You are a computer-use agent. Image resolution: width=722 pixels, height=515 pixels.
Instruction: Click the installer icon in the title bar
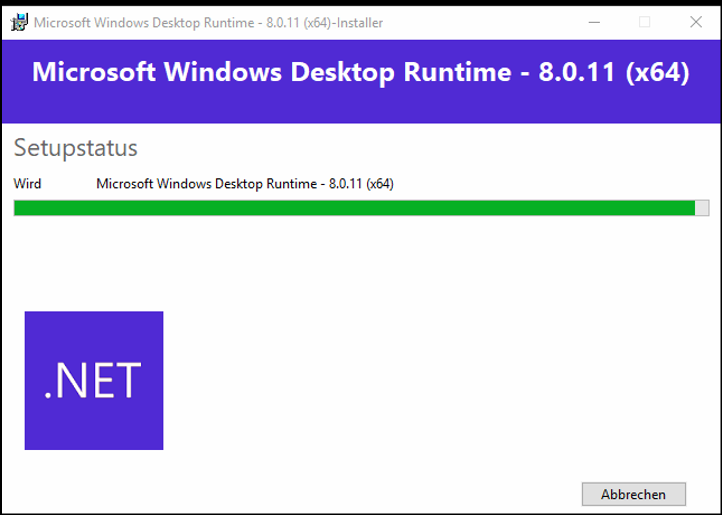(x=19, y=23)
